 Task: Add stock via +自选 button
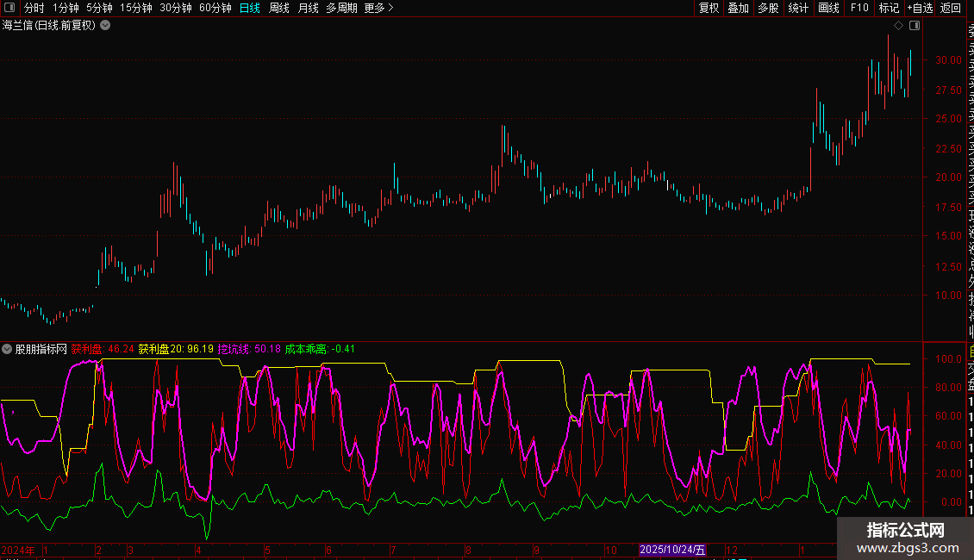coord(920,8)
